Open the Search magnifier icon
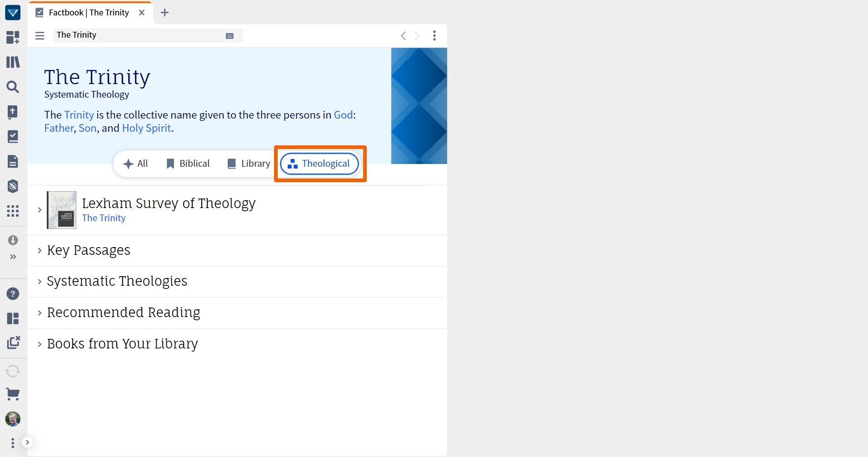Viewport: 868px width, 457px height. pos(13,87)
